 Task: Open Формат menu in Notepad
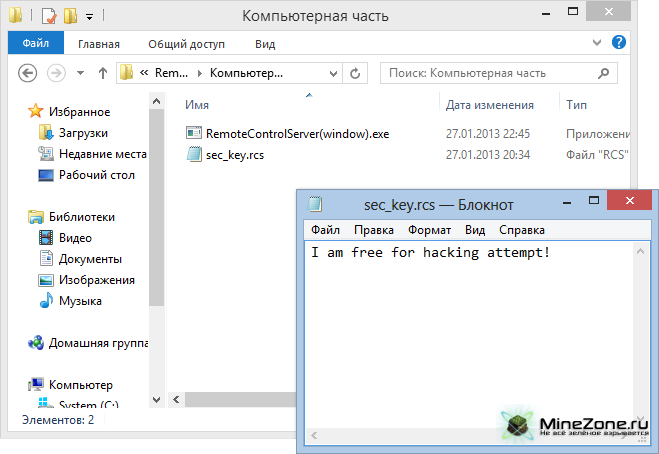click(429, 230)
